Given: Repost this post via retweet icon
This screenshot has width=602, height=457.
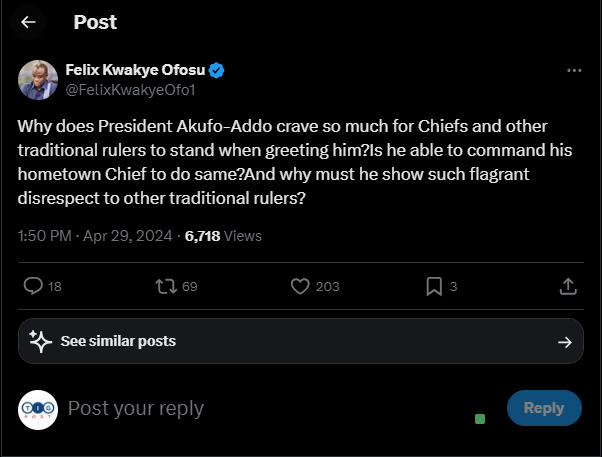Looking at the screenshot, I should (165, 287).
